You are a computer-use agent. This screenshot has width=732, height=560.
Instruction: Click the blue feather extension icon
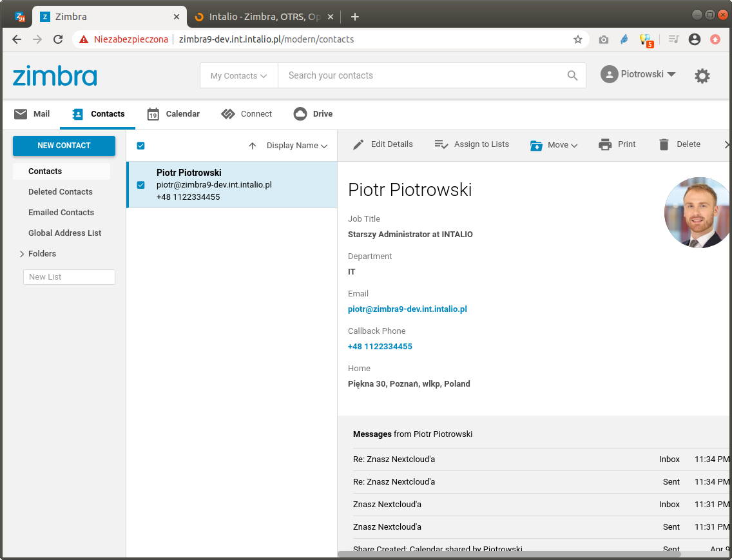coord(624,40)
